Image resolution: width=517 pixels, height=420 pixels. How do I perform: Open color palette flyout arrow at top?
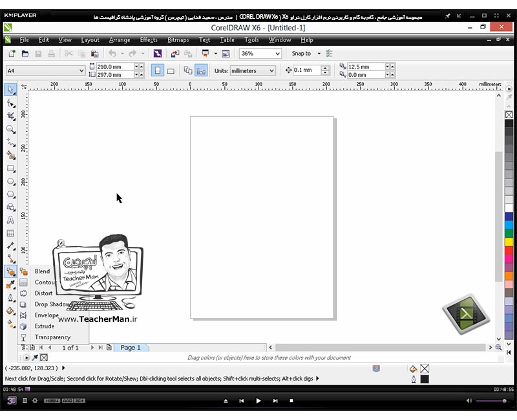point(509,89)
